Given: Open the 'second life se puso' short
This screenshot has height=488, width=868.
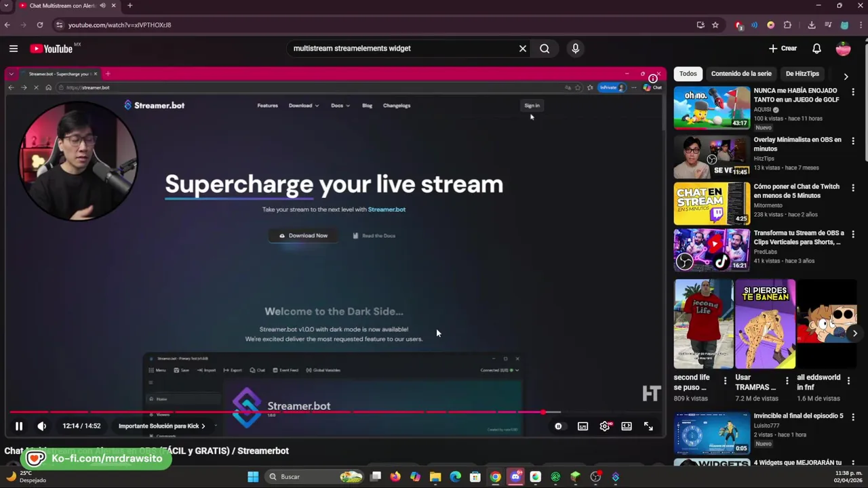Looking at the screenshot, I should coord(703,324).
